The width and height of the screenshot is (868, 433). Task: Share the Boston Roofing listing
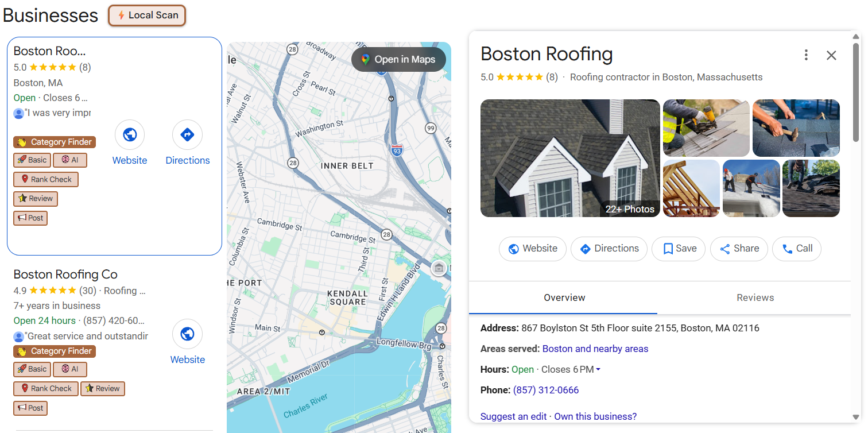tap(739, 249)
